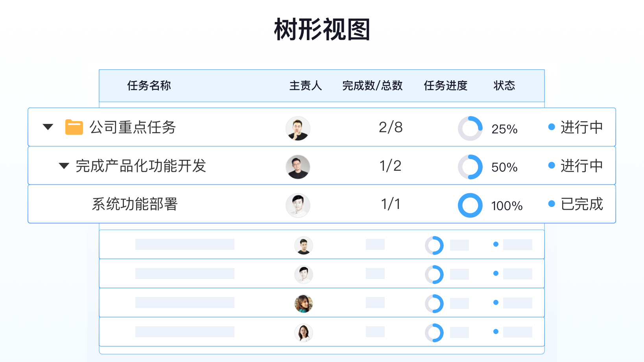Image resolution: width=644 pixels, height=362 pixels.
Task: Click 进行中 status in 公司重点任务 row
Action: tap(581, 127)
